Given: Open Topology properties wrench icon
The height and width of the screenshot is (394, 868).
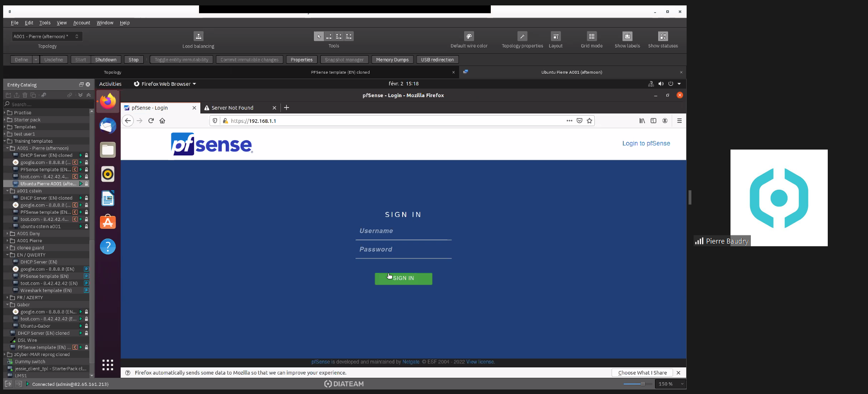Looking at the screenshot, I should [x=522, y=37].
